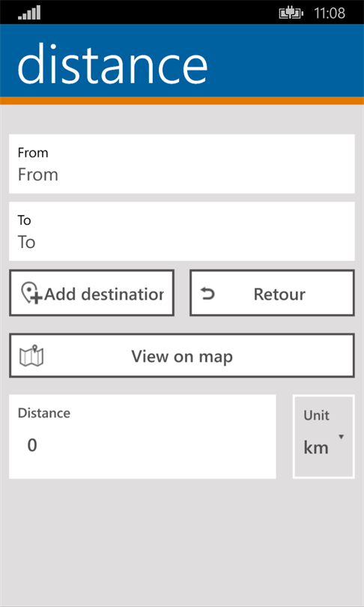Open the Unit dropdown
Screen dimensions: 364x607
pos(324,436)
